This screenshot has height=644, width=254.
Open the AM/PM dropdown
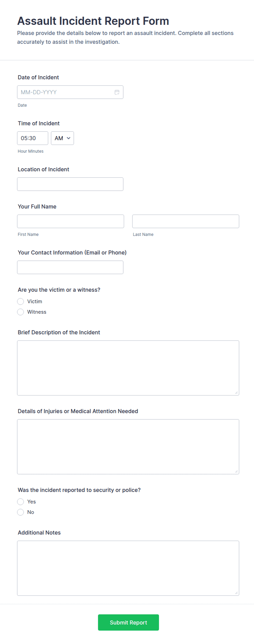[62, 138]
